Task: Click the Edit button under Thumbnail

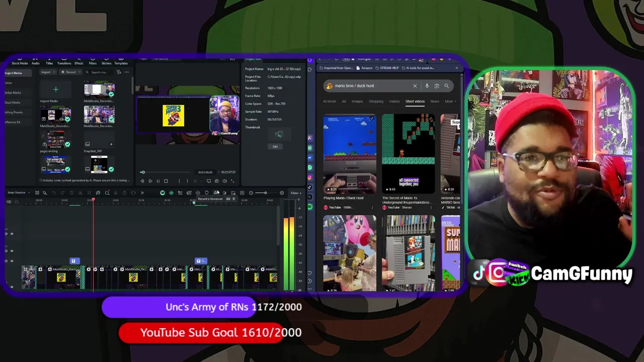Action: [x=275, y=147]
